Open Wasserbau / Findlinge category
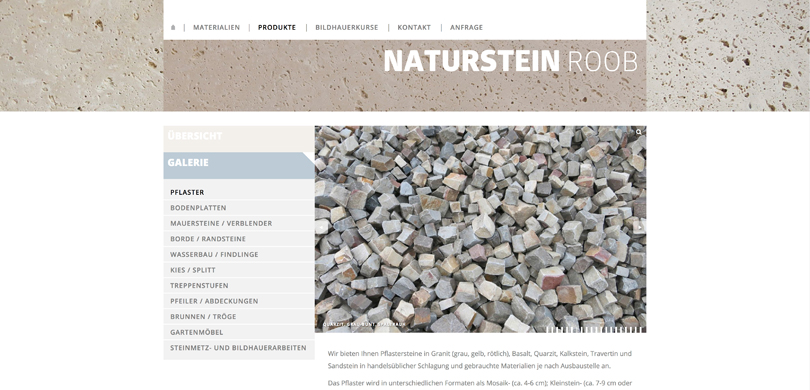 [239, 254]
